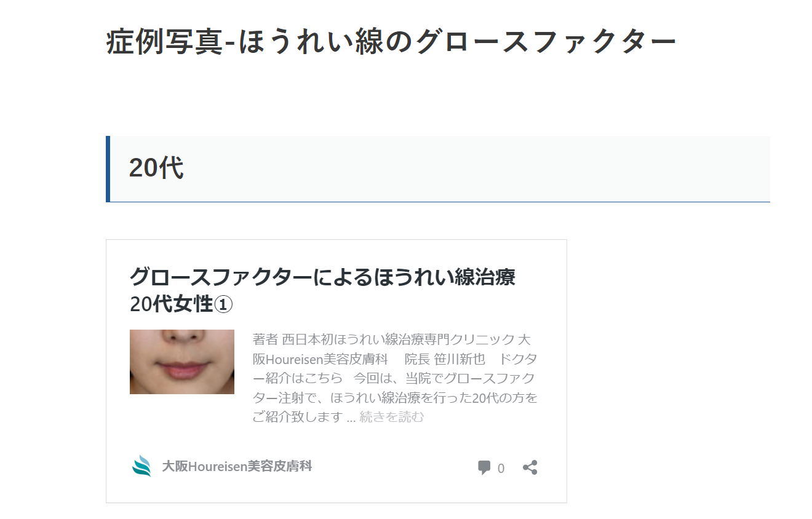Click the 大阪Houreisen clinic logo icon
812x519 pixels.
pos(141,466)
